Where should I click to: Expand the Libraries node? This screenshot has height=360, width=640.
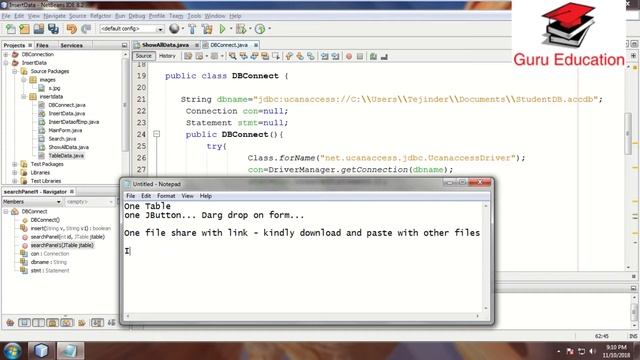click(15, 173)
